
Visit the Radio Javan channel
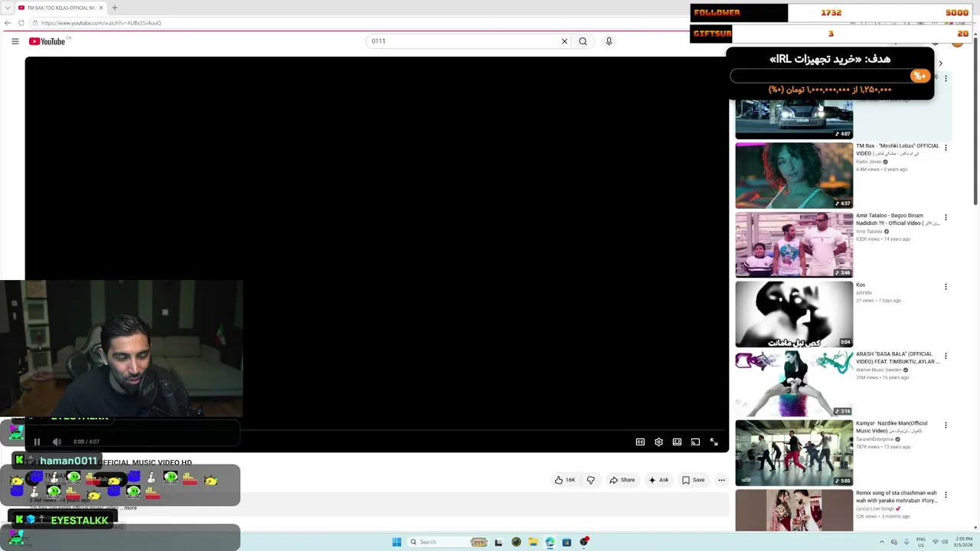click(x=869, y=161)
